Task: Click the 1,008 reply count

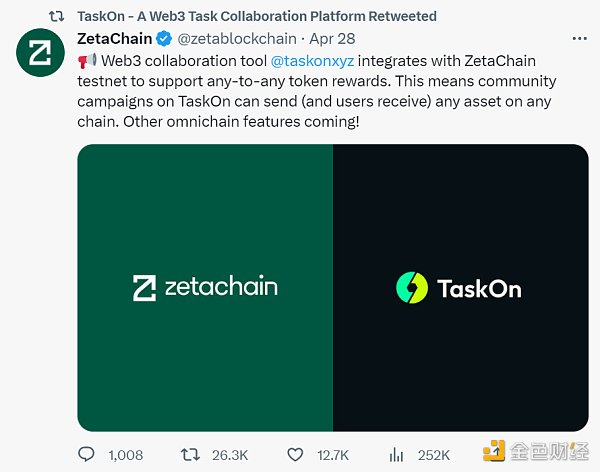Action: click(x=125, y=455)
